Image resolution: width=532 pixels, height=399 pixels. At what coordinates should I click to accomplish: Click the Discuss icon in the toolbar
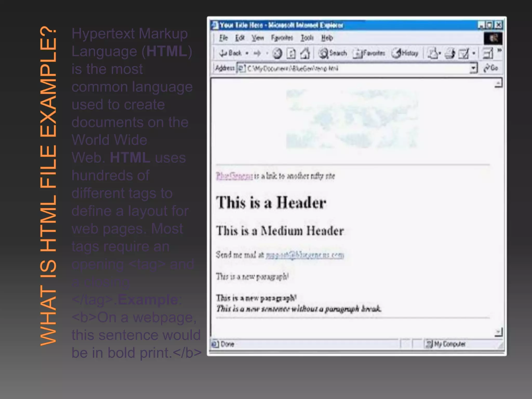tap(488, 54)
